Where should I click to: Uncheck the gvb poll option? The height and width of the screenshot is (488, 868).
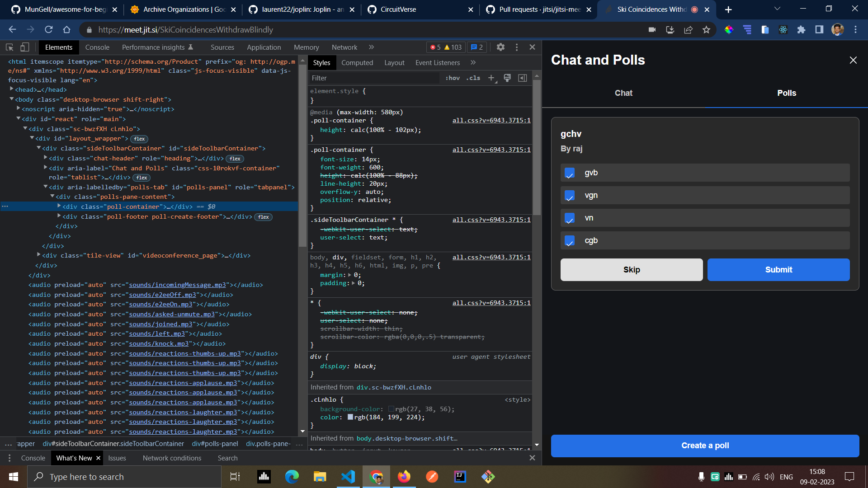(x=570, y=173)
